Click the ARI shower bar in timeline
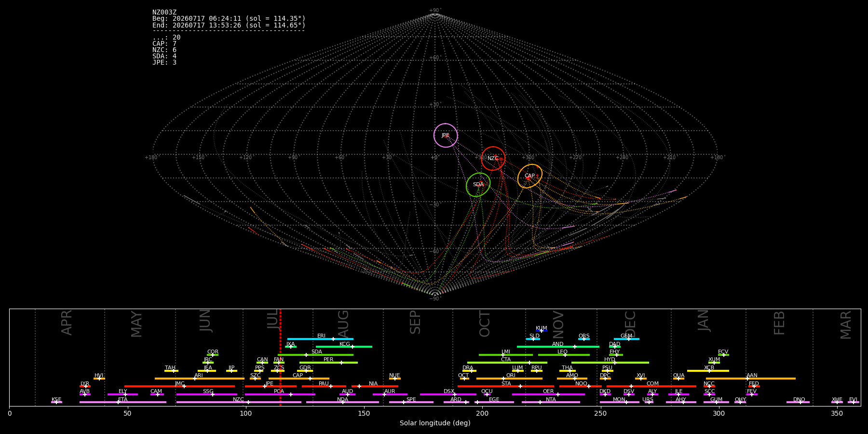This screenshot has height=434, width=868. tap(199, 379)
